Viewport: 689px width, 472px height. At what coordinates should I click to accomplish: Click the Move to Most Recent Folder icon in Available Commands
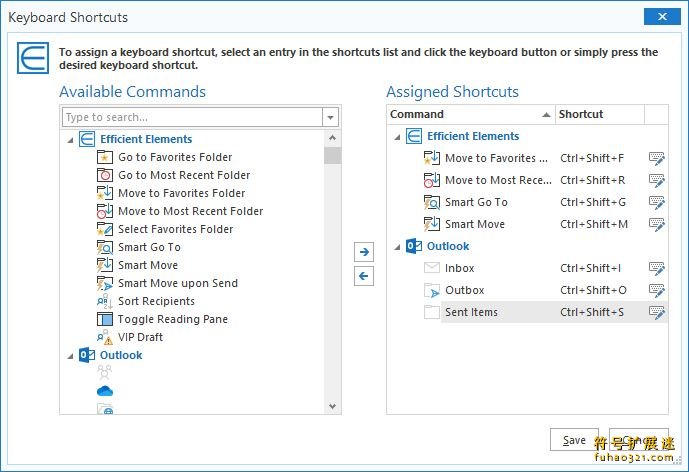105,211
